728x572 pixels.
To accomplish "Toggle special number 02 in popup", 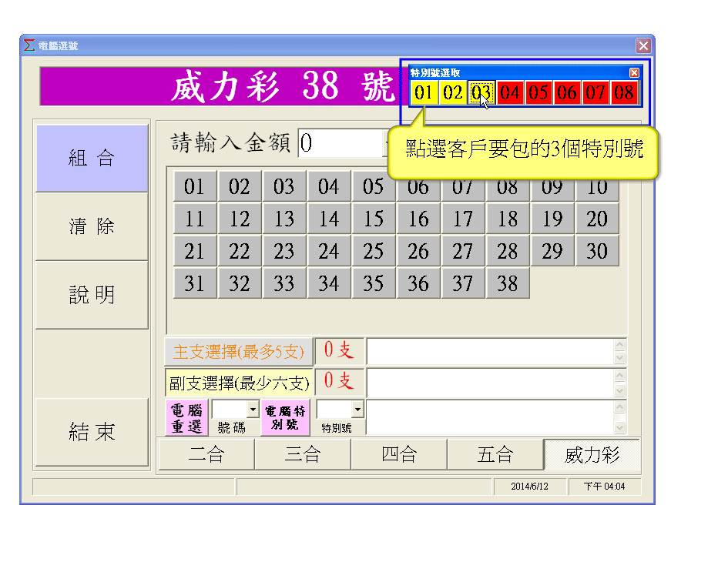I will (453, 94).
